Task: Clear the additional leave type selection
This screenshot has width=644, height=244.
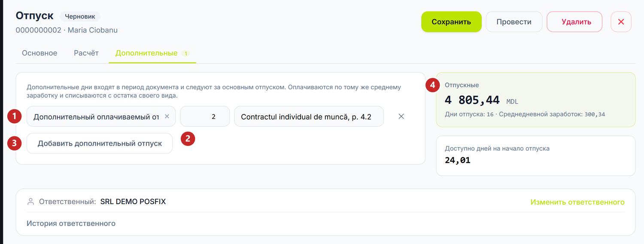Action: [167, 116]
